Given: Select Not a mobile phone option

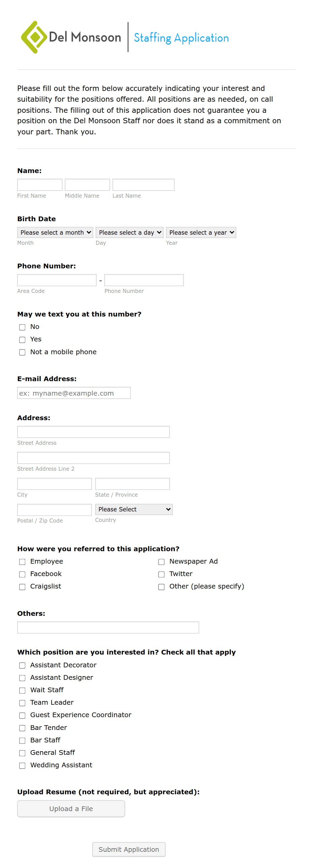Looking at the screenshot, I should point(22,352).
